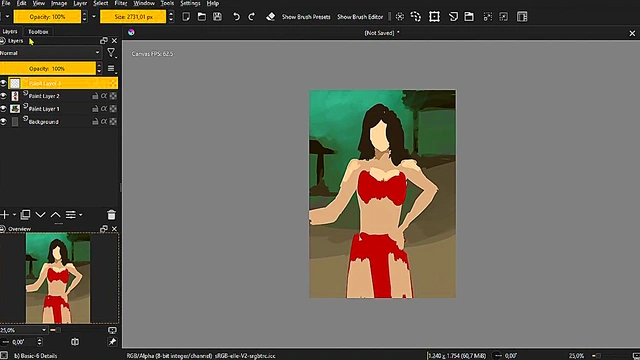
Task: Open the File menu
Action: click(x=6, y=3)
